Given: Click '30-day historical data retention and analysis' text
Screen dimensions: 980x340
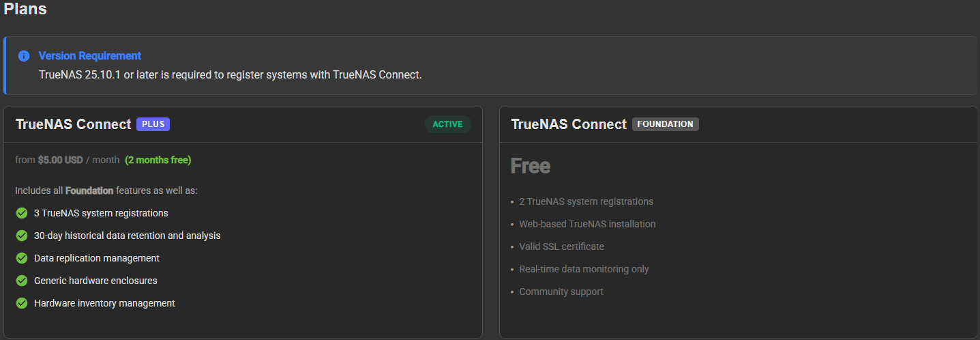Looking at the screenshot, I should (128, 236).
